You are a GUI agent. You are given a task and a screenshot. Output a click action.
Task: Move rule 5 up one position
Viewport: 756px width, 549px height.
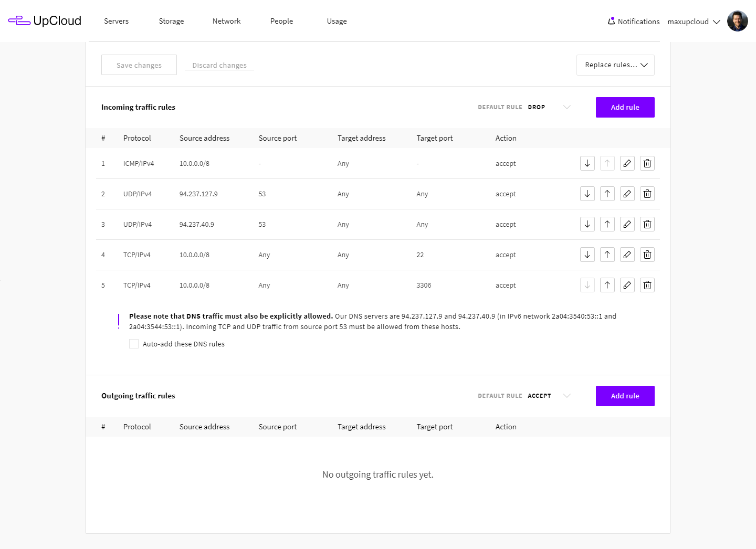coord(607,285)
